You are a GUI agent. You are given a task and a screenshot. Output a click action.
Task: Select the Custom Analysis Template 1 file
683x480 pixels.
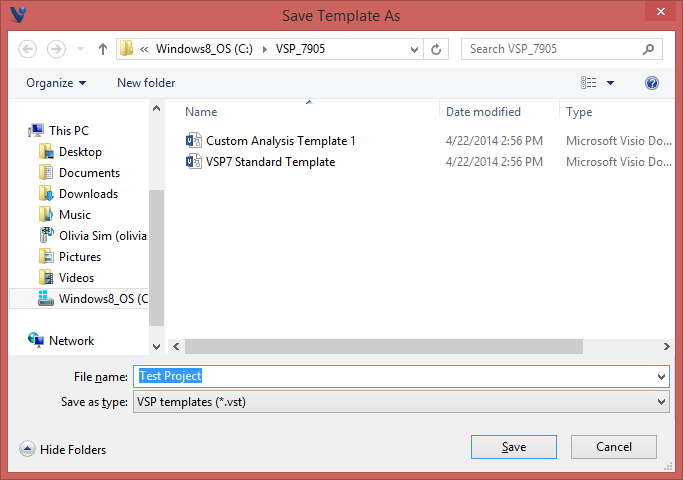coord(280,141)
